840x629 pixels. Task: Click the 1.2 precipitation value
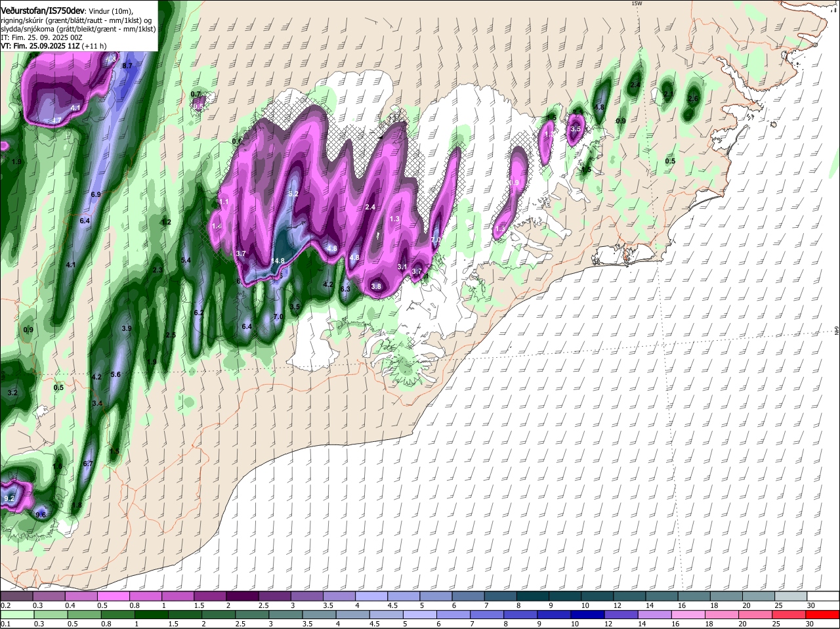pos(166,222)
